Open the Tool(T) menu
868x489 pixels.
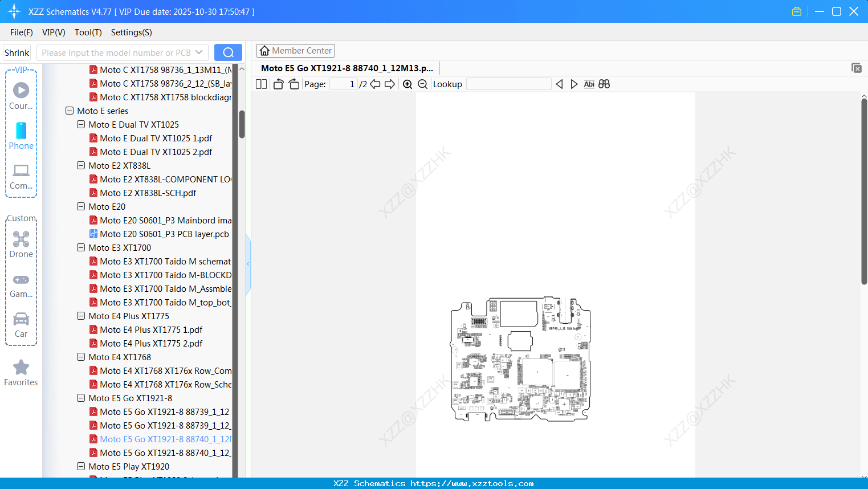click(x=88, y=32)
